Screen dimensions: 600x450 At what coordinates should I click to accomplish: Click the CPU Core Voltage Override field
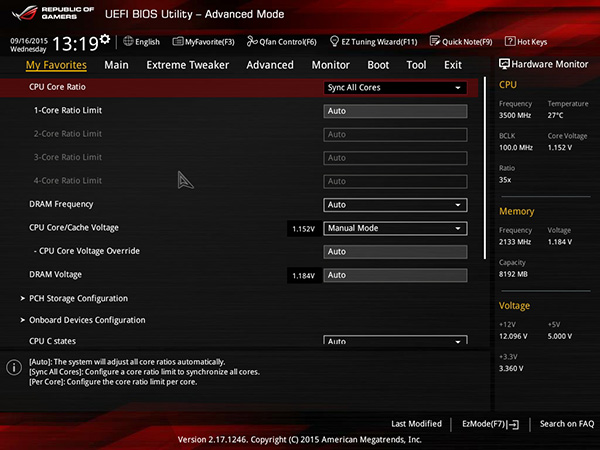click(395, 252)
